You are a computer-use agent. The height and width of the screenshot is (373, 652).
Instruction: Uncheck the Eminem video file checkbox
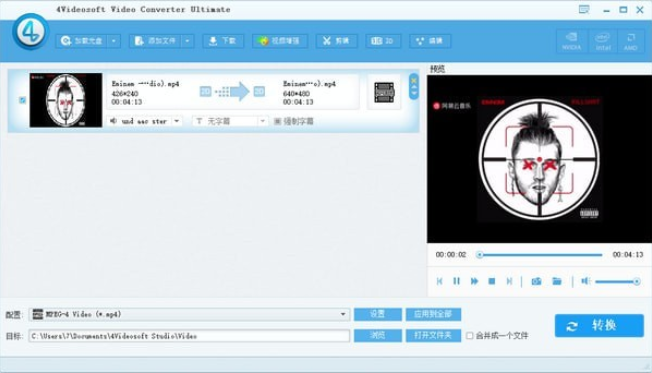[x=22, y=100]
